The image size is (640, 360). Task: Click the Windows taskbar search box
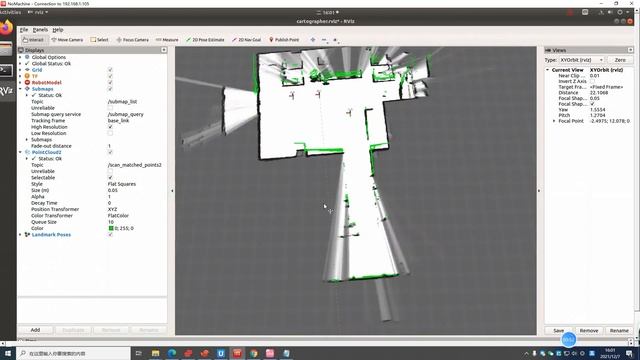tap(73, 353)
